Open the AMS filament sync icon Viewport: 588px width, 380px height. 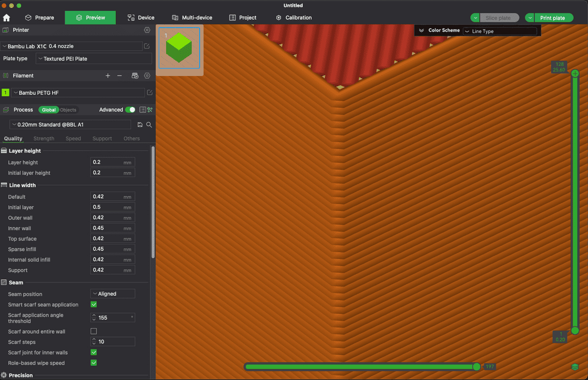coord(135,76)
